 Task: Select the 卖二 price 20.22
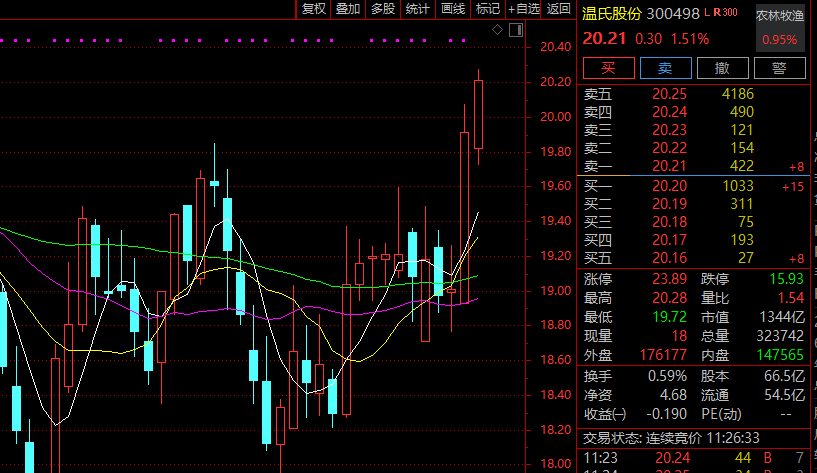(x=670, y=148)
